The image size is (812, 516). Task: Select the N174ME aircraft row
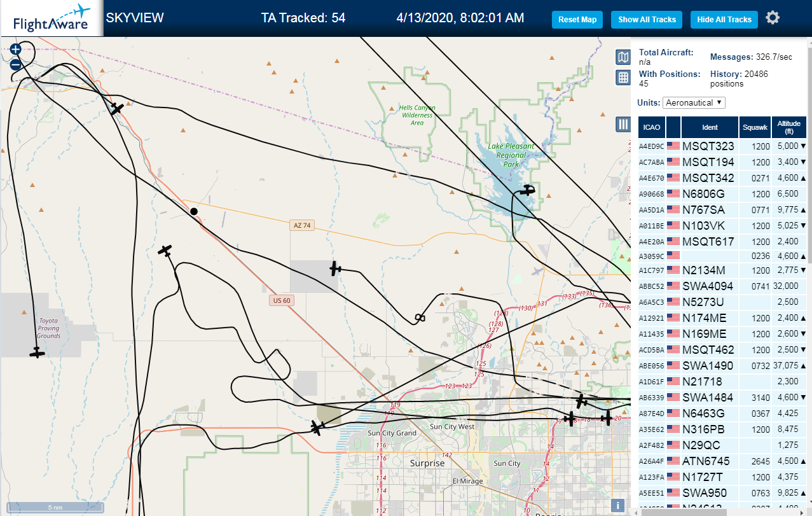point(723,317)
